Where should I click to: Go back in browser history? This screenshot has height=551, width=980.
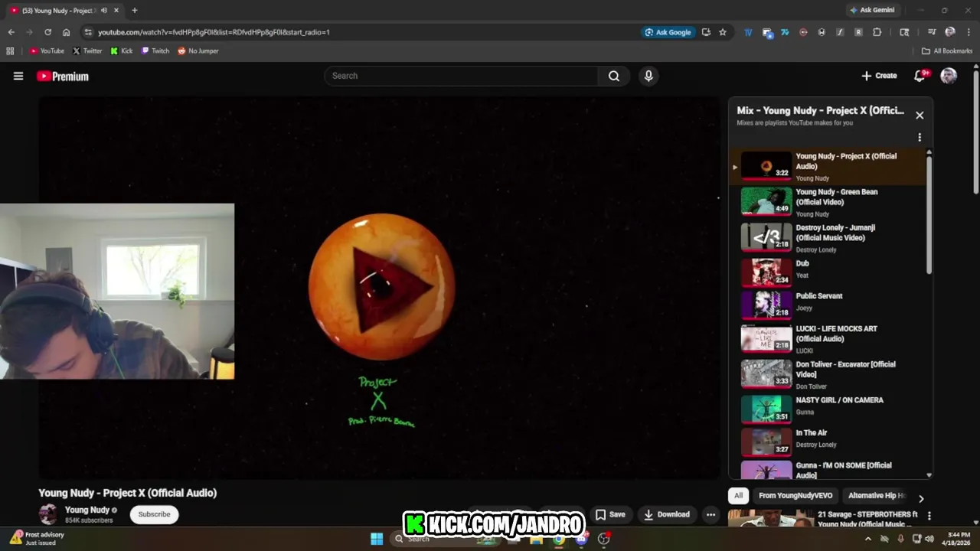coord(11,32)
